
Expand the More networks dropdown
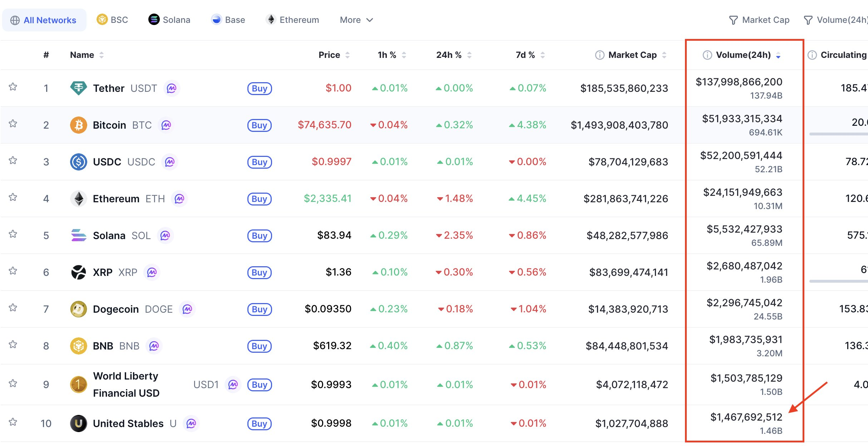coord(356,20)
